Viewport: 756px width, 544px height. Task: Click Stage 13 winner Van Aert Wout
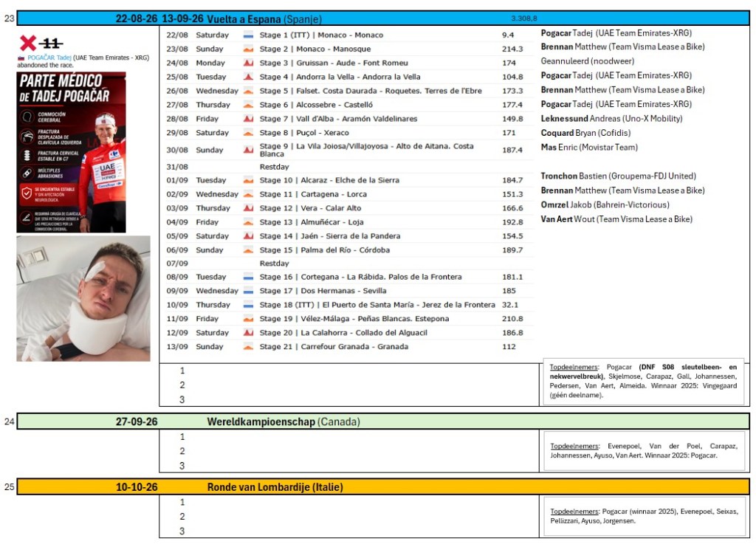[616, 219]
